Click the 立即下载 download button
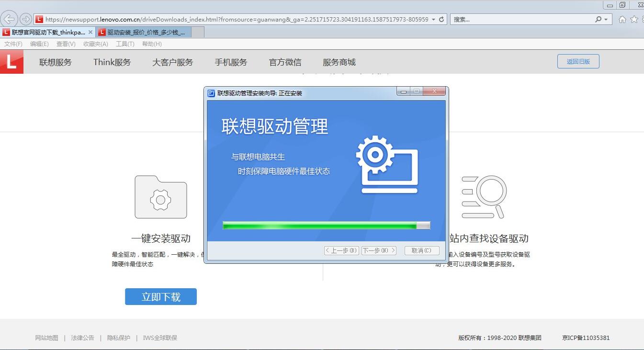This screenshot has height=350, width=644. tap(160, 296)
